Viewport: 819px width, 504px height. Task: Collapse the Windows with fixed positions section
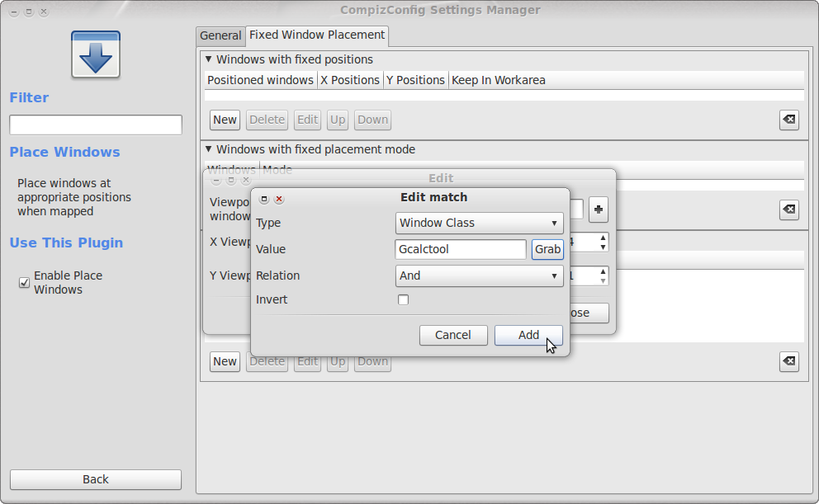pyautogui.click(x=208, y=59)
